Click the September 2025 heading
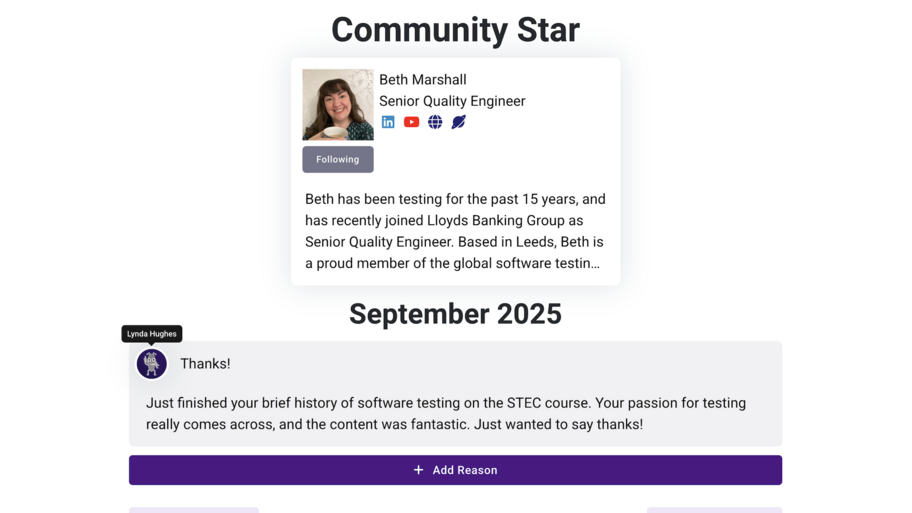The width and height of the screenshot is (912, 513). pyautogui.click(x=455, y=314)
